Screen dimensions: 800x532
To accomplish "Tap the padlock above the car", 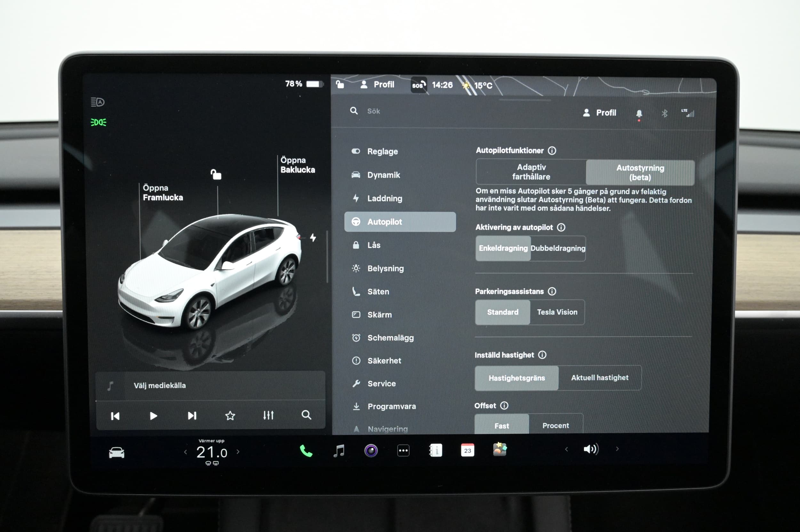I will [x=216, y=174].
